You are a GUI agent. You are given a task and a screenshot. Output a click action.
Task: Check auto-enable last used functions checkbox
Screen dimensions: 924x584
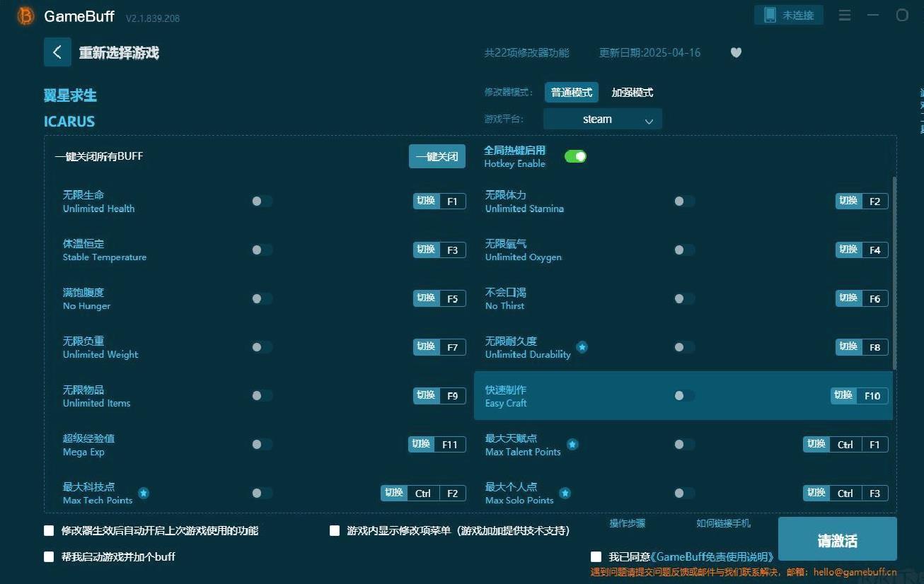[49, 530]
